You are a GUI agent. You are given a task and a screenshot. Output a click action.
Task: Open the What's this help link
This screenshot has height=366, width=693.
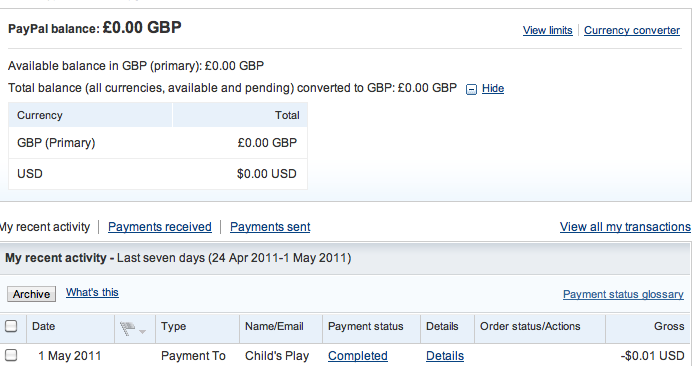coord(92,292)
